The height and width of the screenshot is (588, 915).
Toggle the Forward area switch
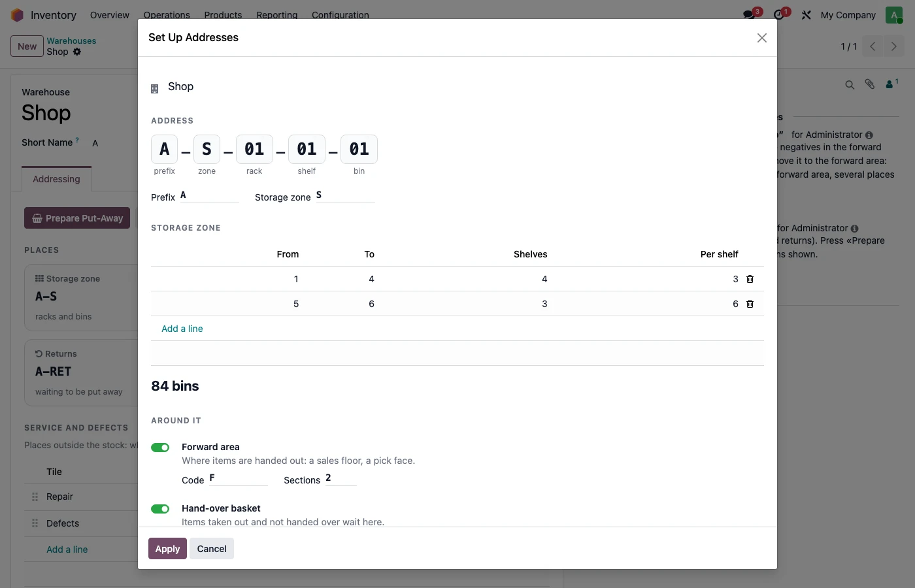[x=160, y=448]
